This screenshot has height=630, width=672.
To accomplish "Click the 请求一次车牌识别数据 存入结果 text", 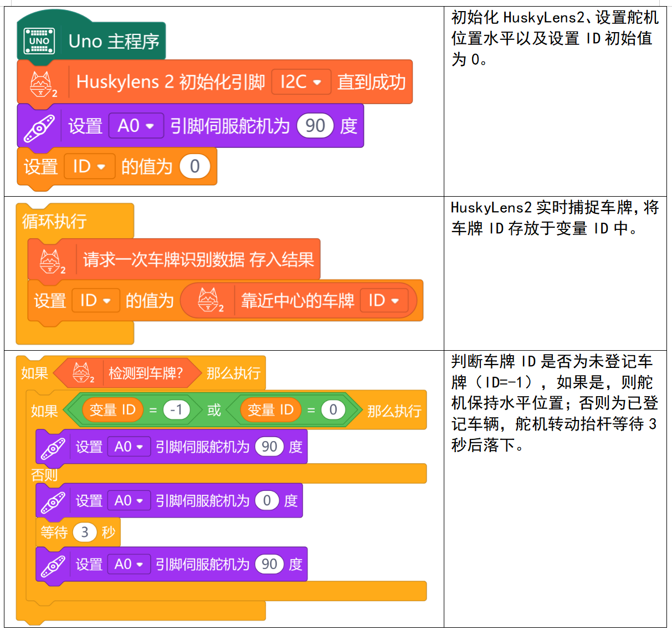I will coord(198,260).
